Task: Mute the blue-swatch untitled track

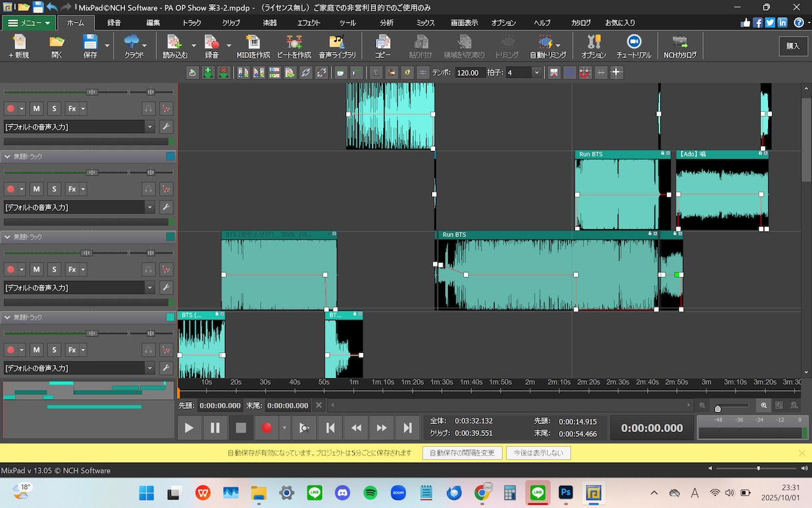Action: click(x=37, y=189)
